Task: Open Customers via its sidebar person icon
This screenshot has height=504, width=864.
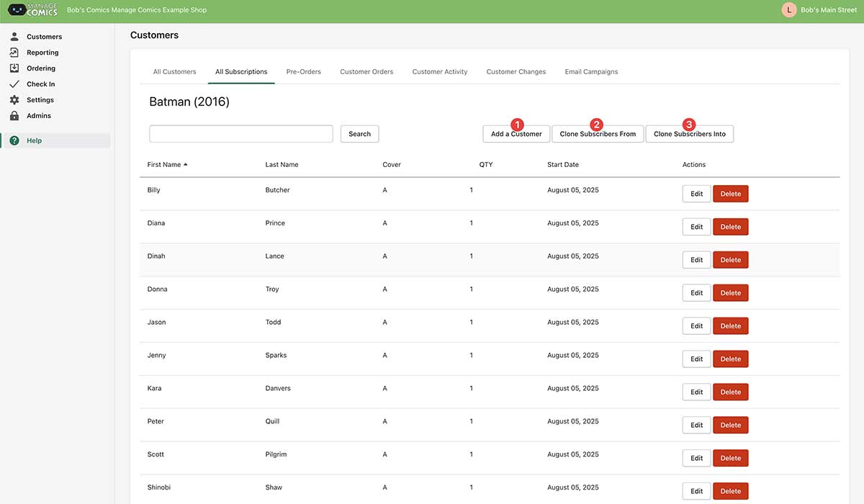Action: (x=14, y=37)
